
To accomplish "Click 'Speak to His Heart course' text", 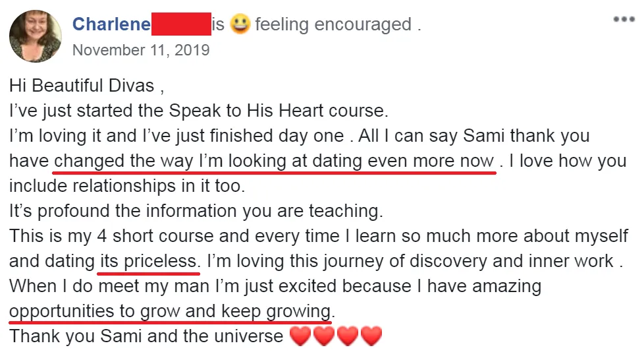I will [x=278, y=111].
